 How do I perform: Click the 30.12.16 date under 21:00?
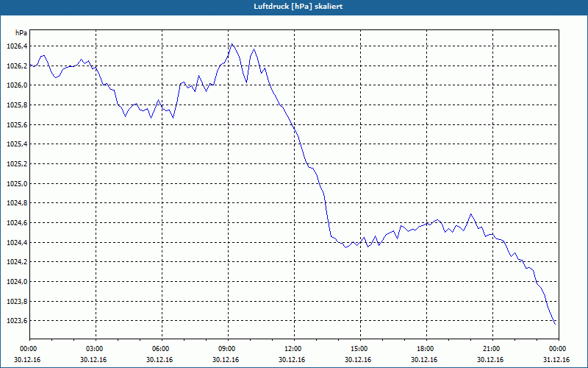pos(490,360)
